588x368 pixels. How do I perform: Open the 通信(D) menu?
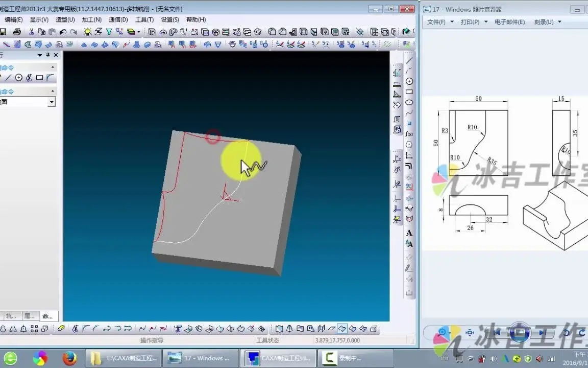click(118, 19)
